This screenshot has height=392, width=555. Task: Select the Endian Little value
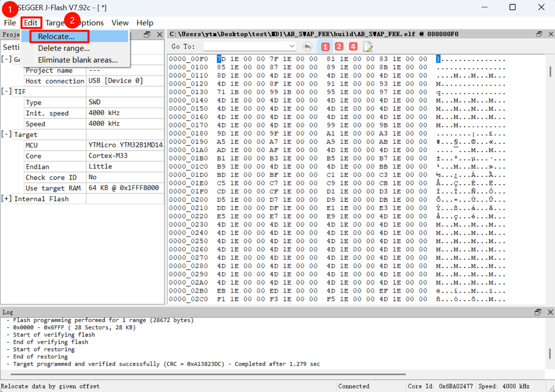click(125, 167)
